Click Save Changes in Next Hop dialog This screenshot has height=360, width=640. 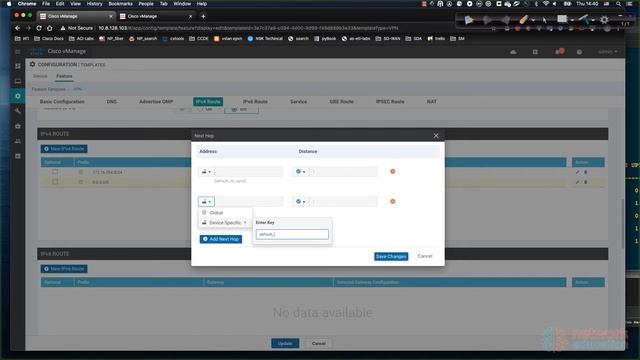391,256
